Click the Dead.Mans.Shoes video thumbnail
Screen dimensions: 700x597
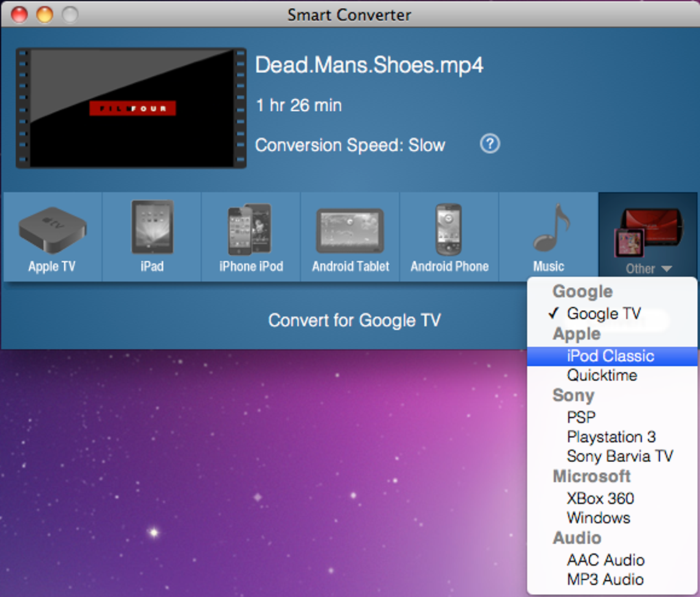[x=131, y=108]
